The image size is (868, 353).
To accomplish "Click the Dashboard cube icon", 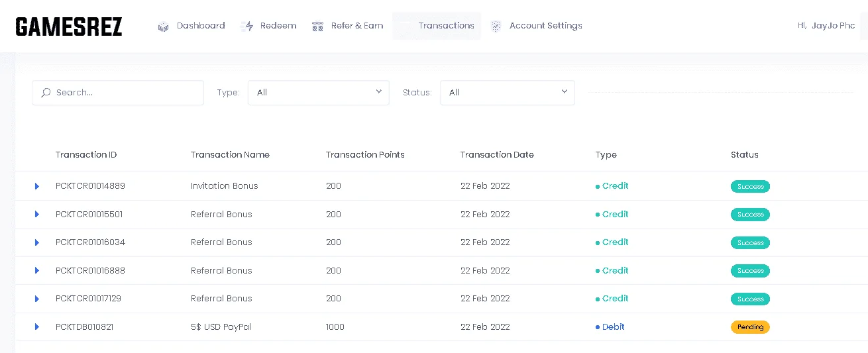I will [x=163, y=26].
